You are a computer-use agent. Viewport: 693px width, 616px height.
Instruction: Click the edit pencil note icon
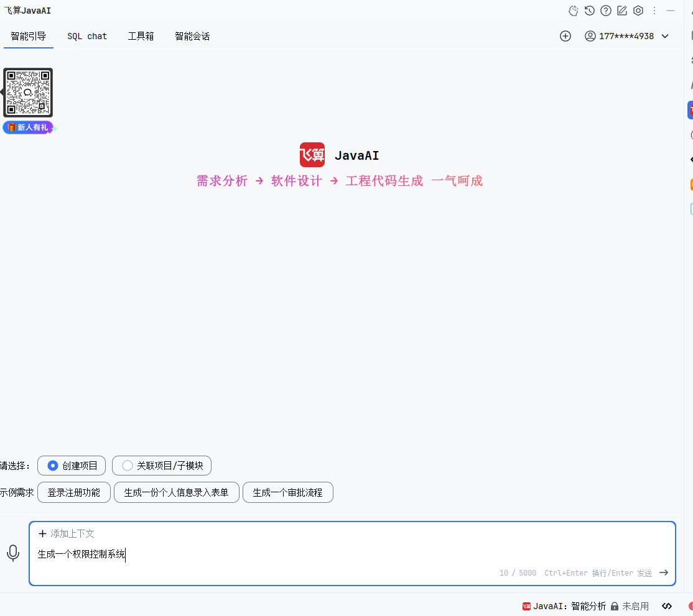point(622,11)
